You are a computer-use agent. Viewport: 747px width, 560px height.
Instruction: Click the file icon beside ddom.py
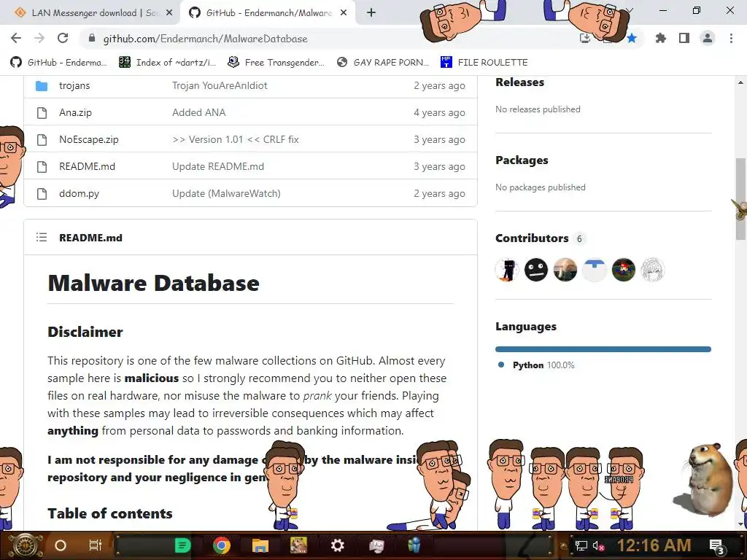tap(42, 194)
